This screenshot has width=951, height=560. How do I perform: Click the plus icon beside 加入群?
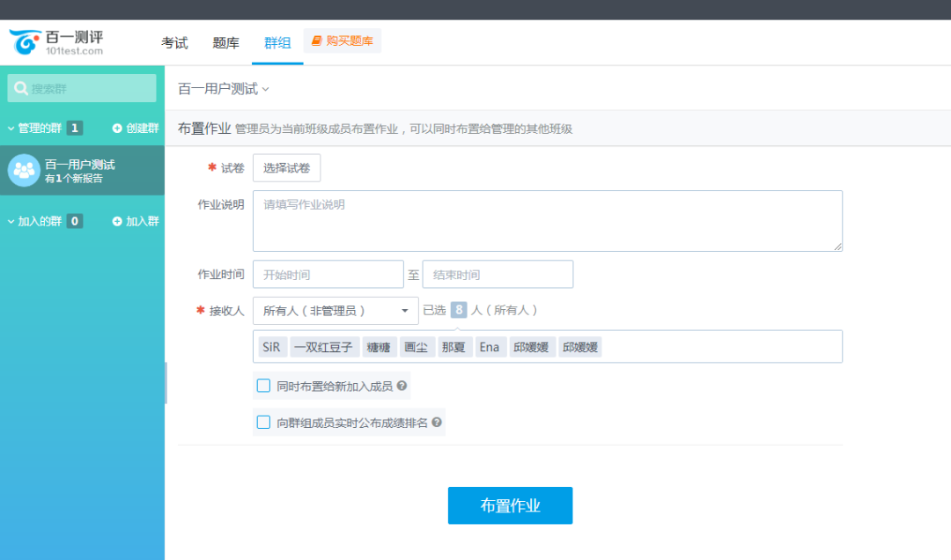click(x=117, y=222)
